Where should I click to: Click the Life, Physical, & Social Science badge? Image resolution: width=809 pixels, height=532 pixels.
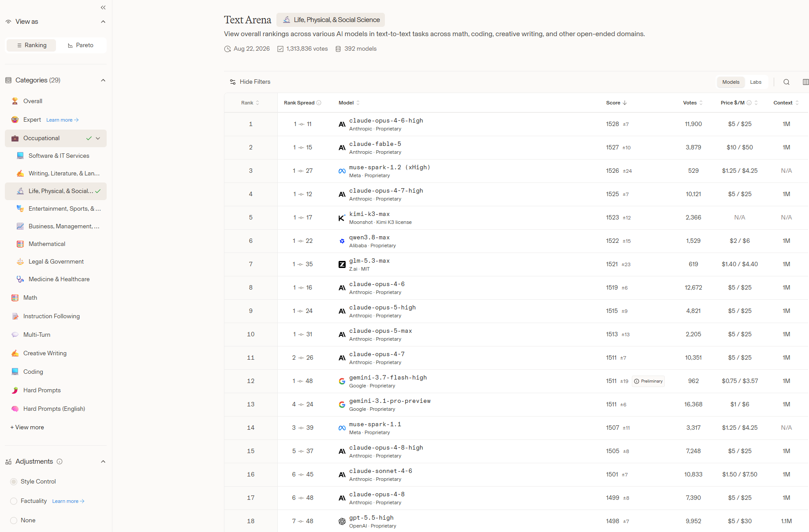[x=331, y=20]
